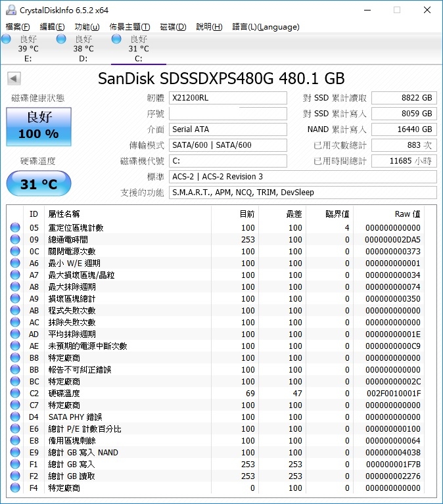Click status icon of row C2 硬碟溫度

(x=15, y=393)
